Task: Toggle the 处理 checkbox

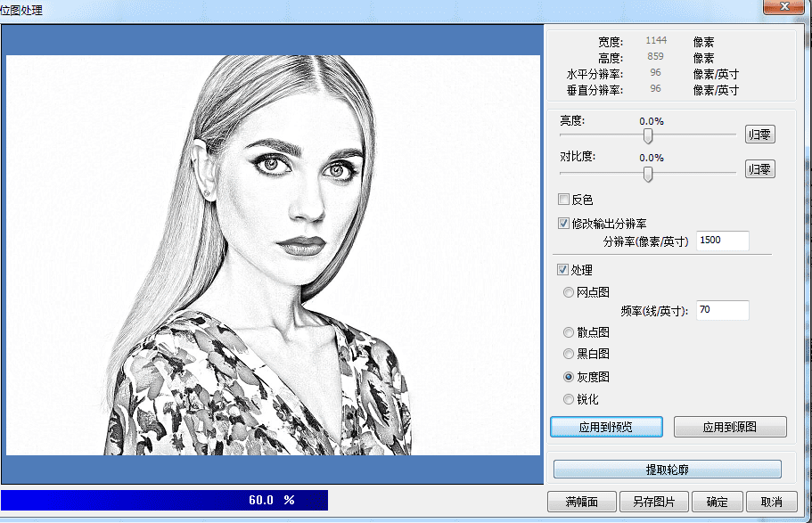Action: [563, 269]
